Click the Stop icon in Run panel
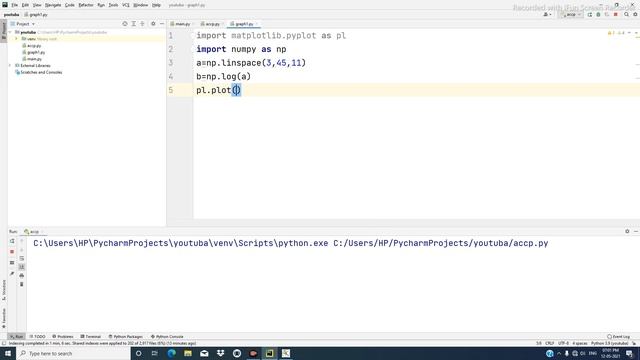 tap(12, 252)
